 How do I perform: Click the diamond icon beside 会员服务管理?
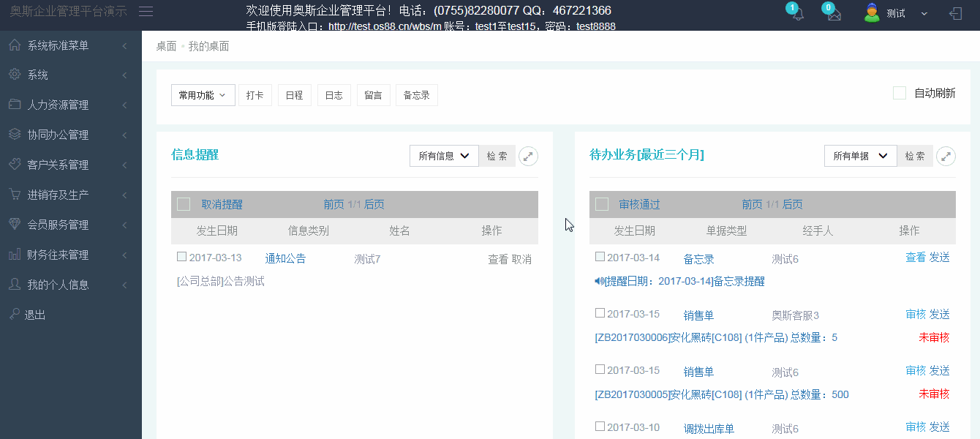(15, 225)
